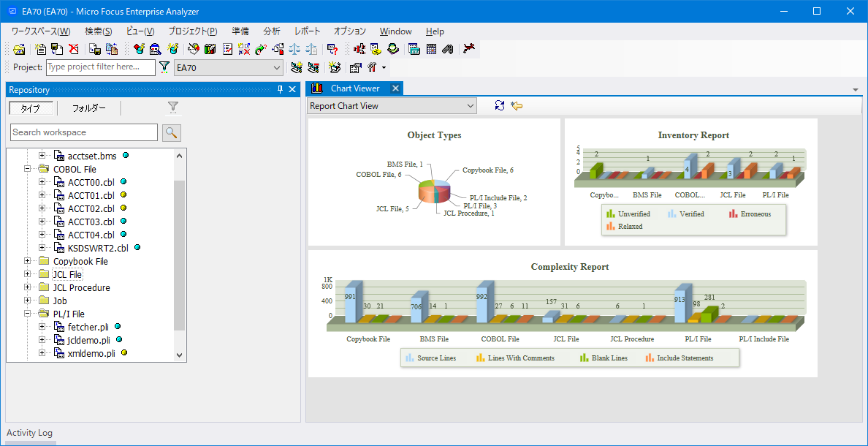Image resolution: width=868 pixels, height=446 pixels.
Task: Click the colored funnel project filter icon
Action: click(164, 67)
